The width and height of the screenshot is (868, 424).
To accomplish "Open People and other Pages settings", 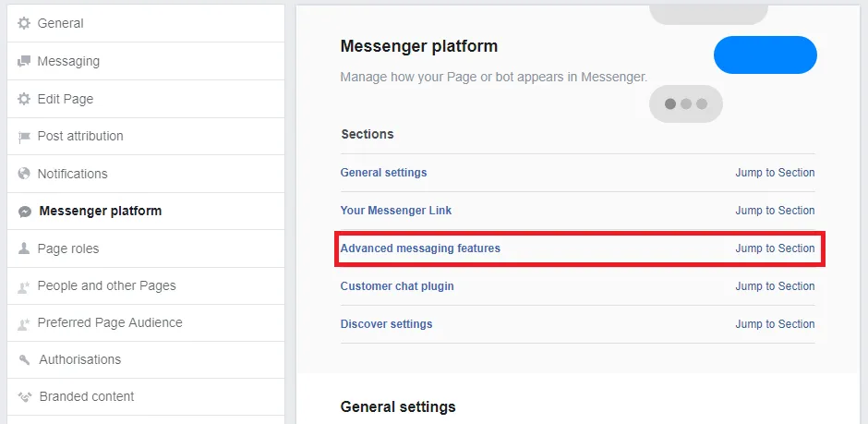I will (106, 285).
